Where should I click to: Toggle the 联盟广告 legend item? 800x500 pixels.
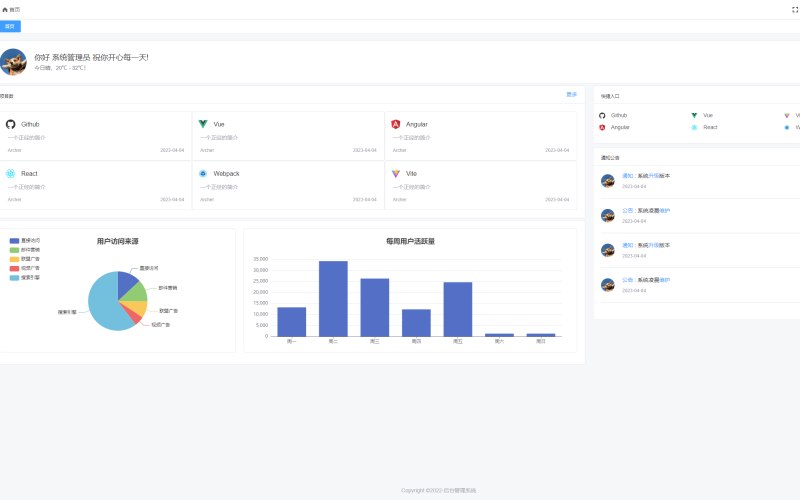pos(24,259)
